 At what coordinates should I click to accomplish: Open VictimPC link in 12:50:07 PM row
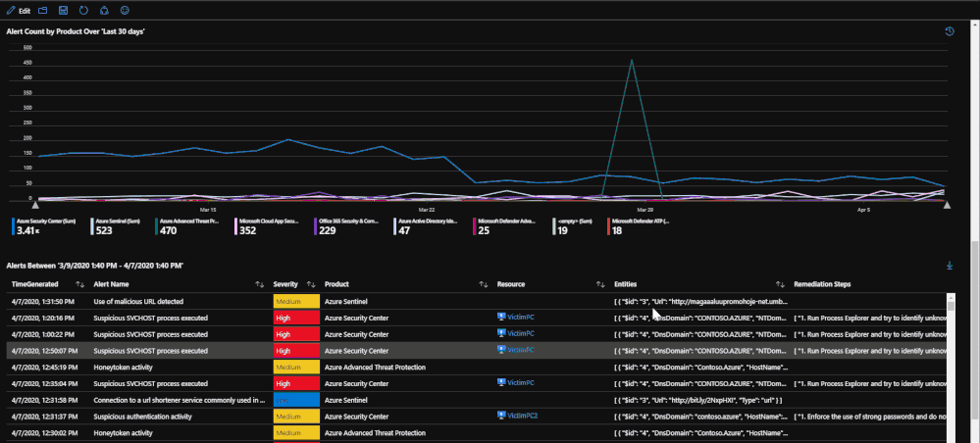tap(521, 350)
